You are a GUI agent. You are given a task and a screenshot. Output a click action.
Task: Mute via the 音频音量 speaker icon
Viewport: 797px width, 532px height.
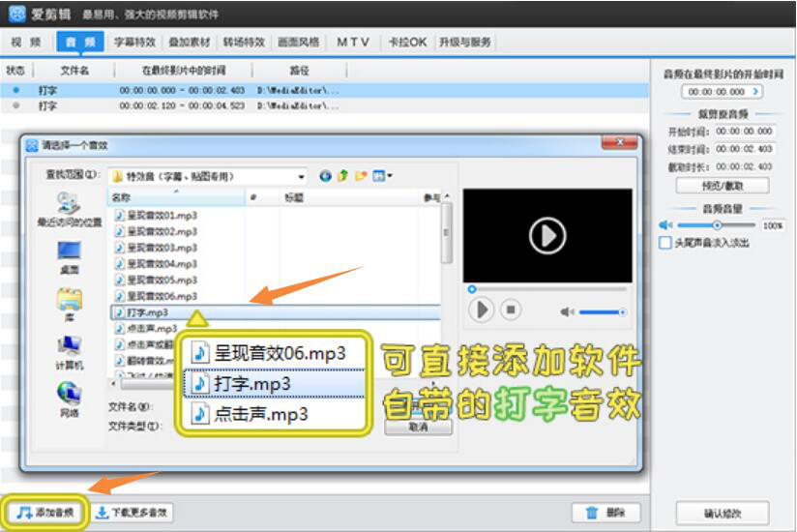click(x=664, y=225)
